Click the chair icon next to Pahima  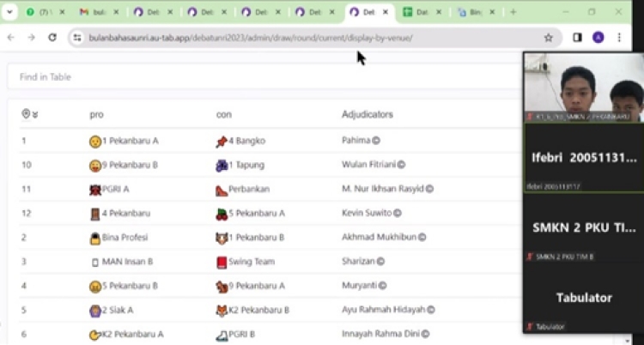376,140
